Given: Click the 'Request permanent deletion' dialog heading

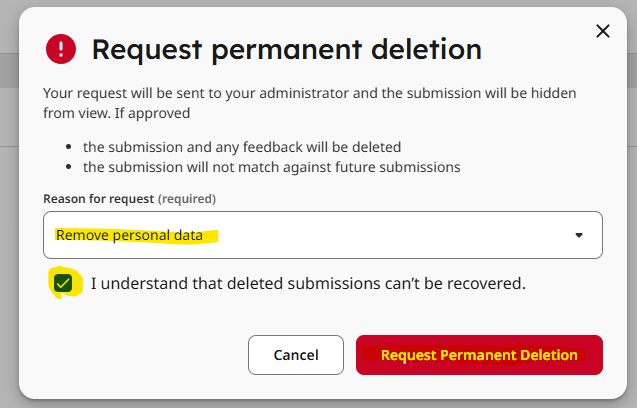Looking at the screenshot, I should 286,48.
